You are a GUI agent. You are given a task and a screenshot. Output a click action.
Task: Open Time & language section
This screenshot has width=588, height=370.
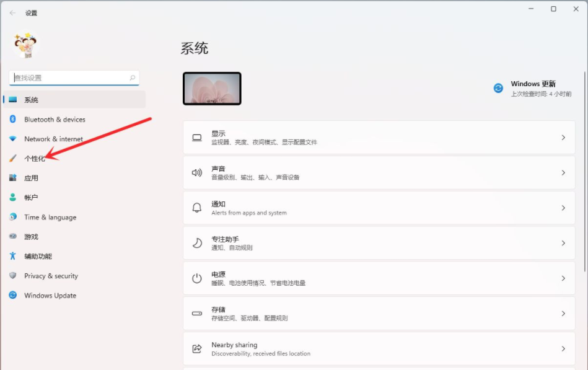pyautogui.click(x=74, y=217)
